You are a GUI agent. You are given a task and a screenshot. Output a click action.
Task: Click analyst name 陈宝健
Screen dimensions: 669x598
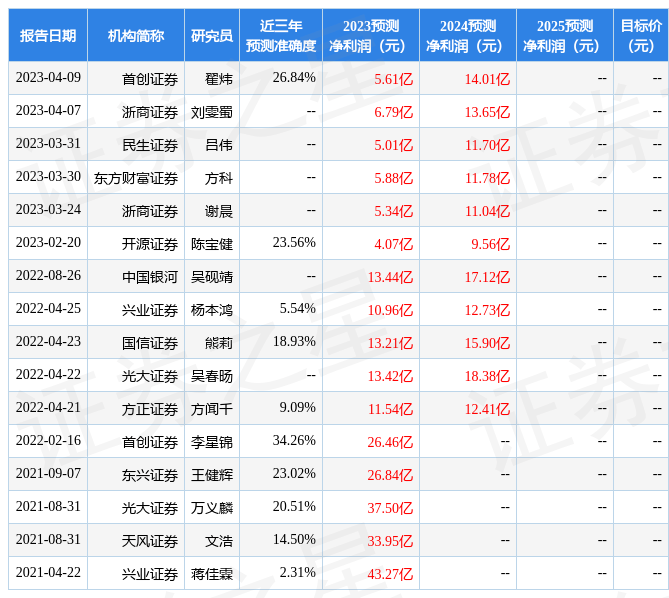212,244
